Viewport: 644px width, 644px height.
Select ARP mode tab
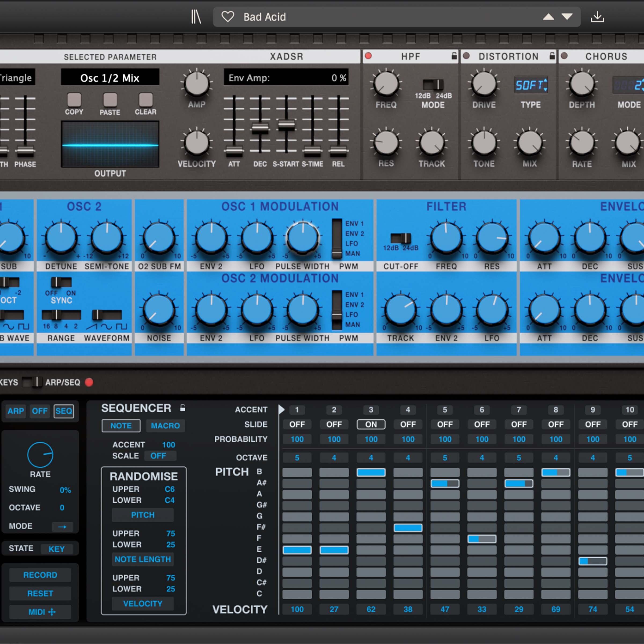(16, 411)
